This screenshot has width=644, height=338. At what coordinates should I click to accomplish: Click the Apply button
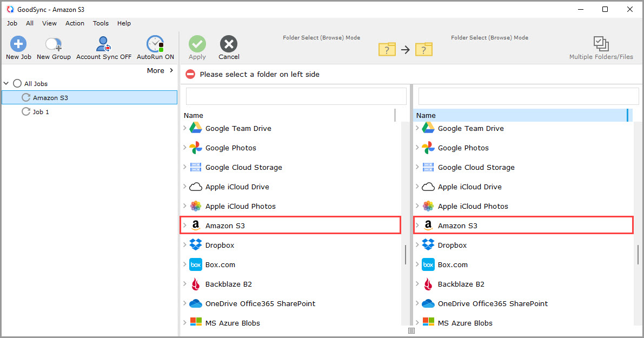tap(197, 48)
